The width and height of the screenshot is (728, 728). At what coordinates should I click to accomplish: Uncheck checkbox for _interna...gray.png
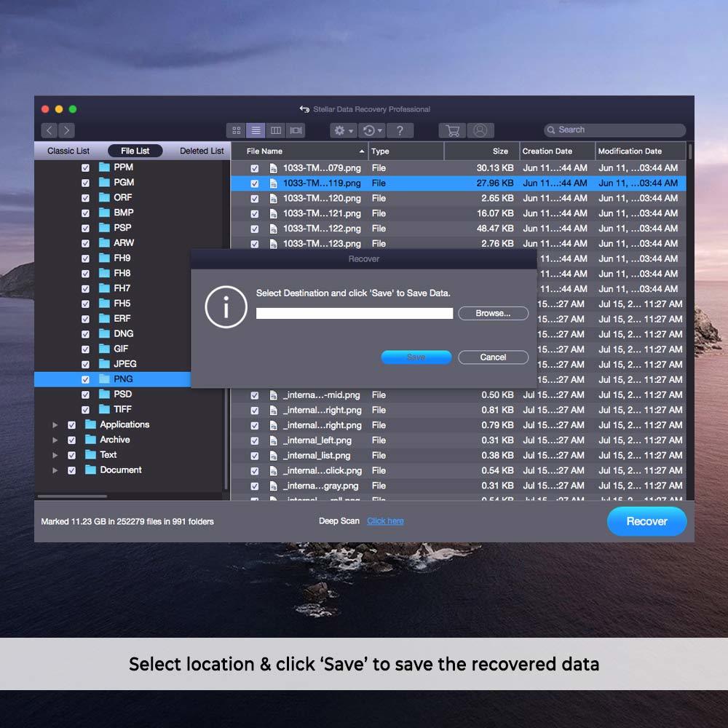click(x=254, y=486)
